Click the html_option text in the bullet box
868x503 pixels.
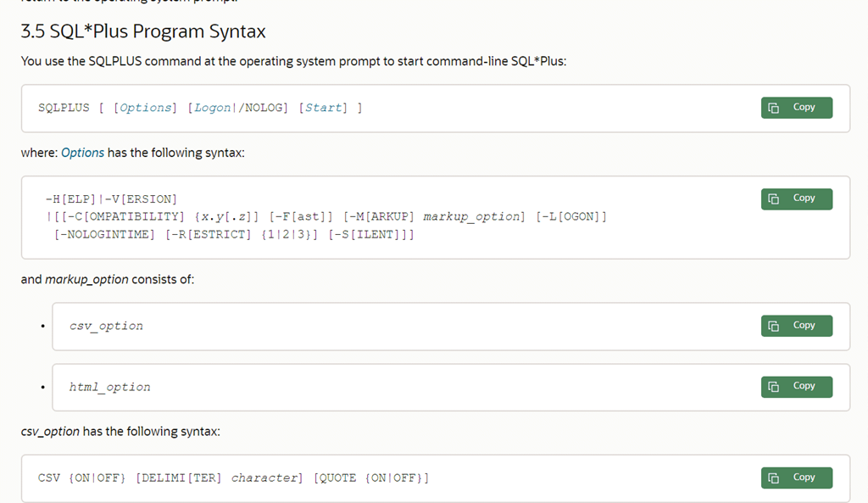(x=109, y=387)
